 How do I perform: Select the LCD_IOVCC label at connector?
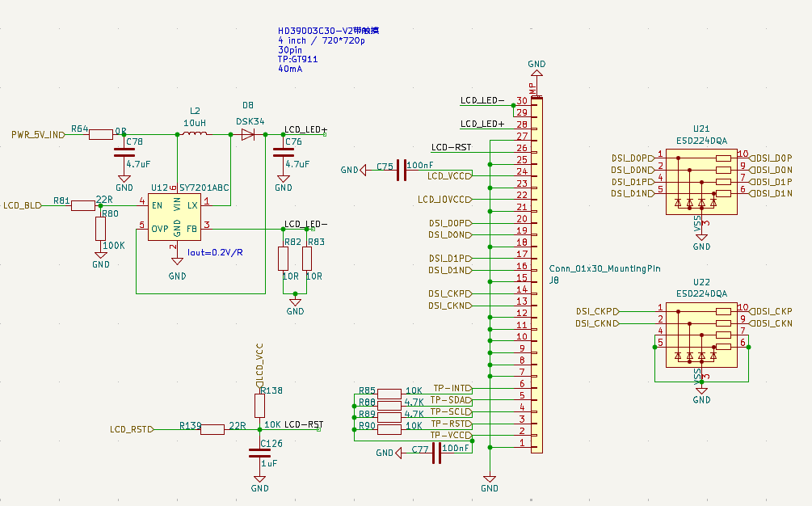pyautogui.click(x=443, y=199)
